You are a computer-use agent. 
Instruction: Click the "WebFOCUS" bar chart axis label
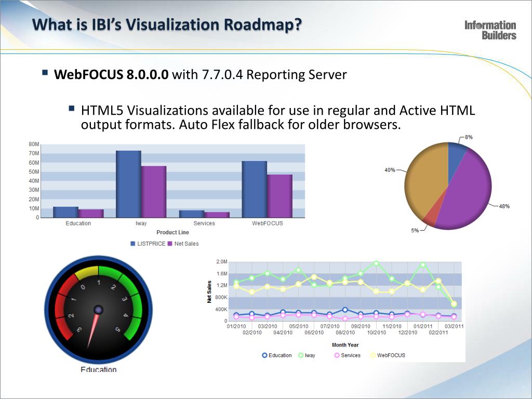pos(268,223)
